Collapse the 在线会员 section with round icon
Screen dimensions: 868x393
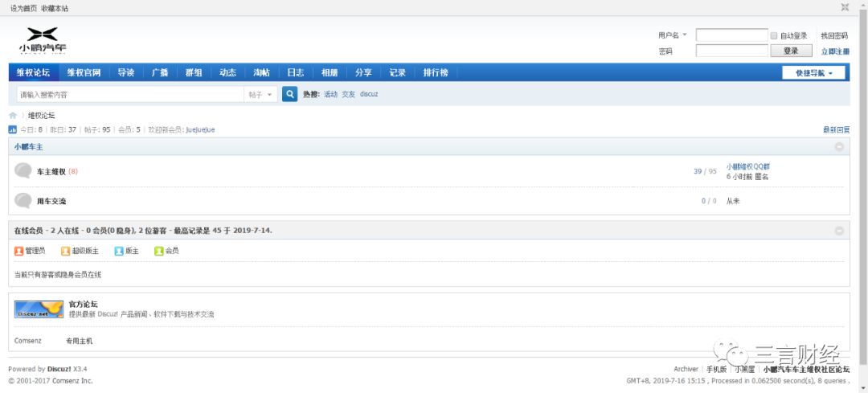tap(839, 231)
